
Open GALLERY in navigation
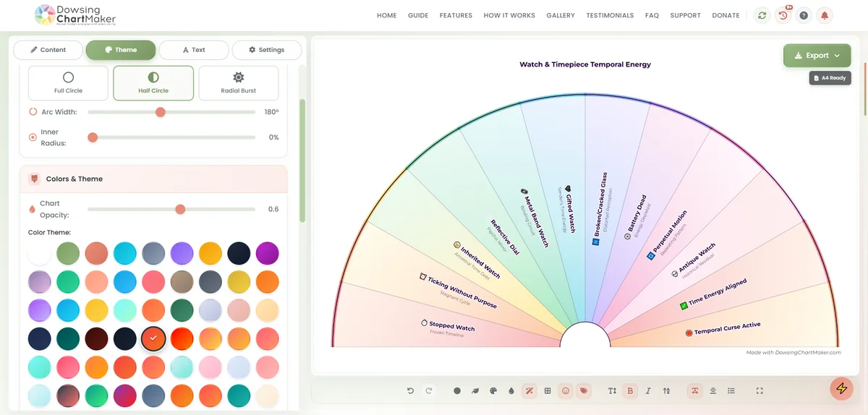click(561, 15)
